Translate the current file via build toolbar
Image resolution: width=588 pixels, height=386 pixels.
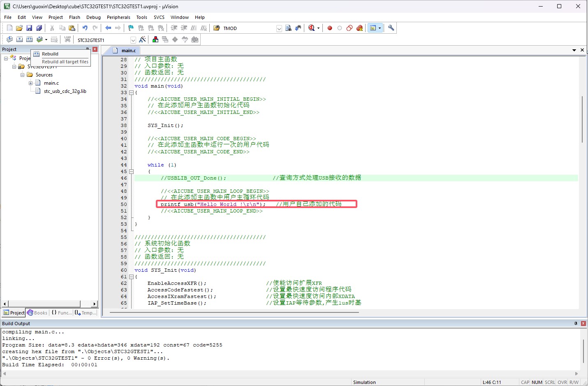[x=9, y=39]
